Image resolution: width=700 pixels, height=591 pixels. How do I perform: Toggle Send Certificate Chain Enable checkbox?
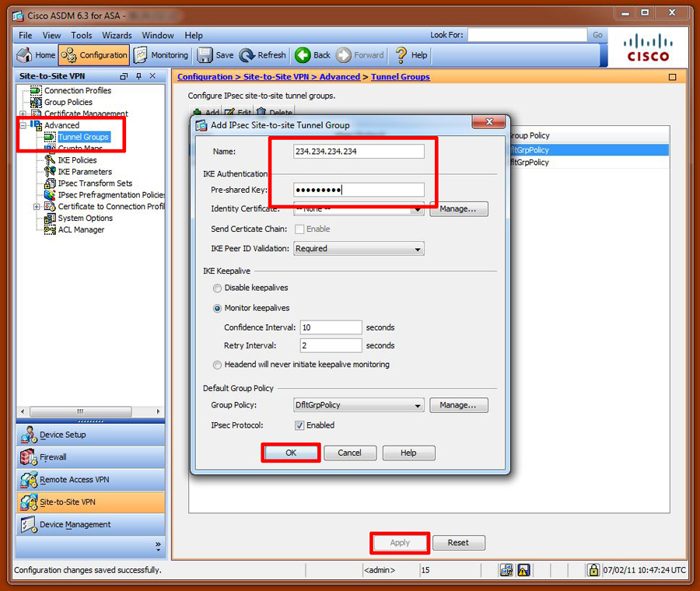click(x=299, y=229)
